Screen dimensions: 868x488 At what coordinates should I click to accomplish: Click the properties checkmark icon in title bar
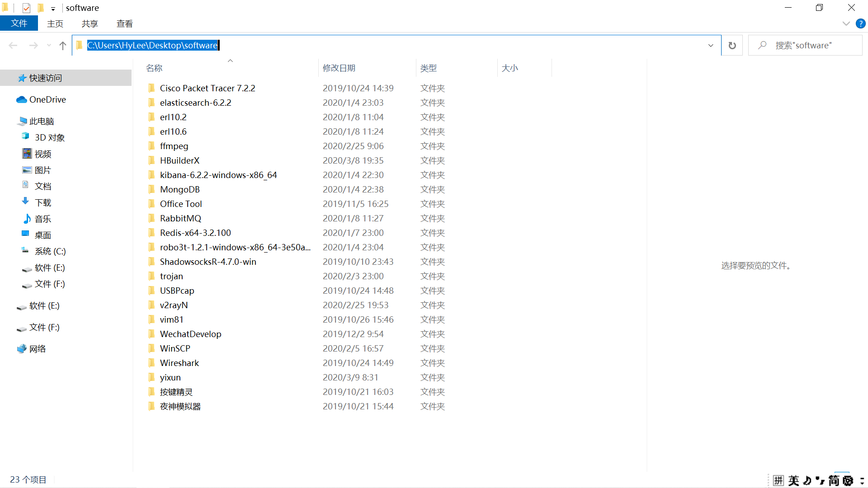tap(26, 8)
